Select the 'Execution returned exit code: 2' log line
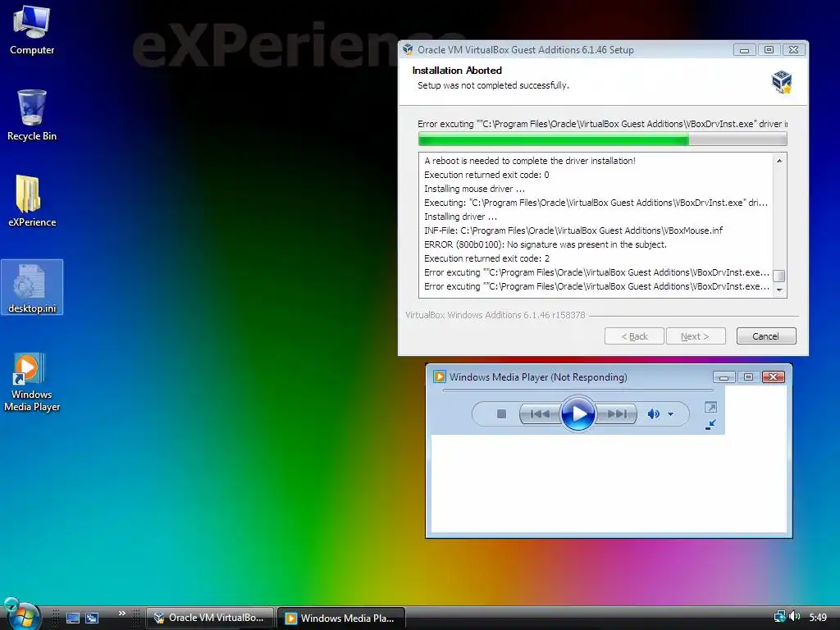This screenshot has width=840, height=630. (x=486, y=258)
